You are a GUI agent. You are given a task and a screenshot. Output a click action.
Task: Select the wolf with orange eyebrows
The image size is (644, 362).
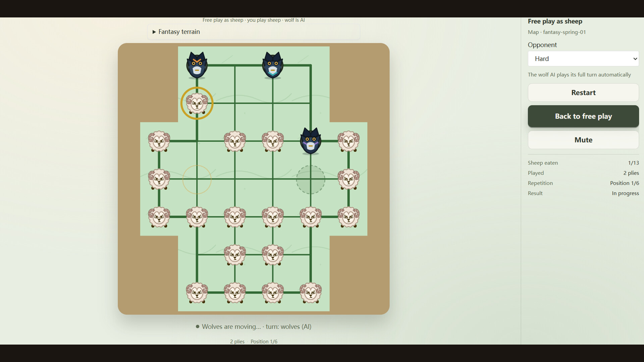tap(197, 65)
